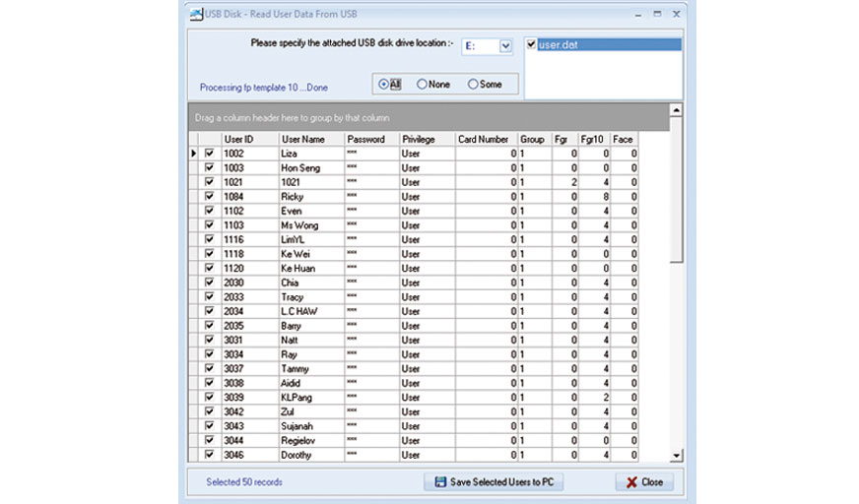This screenshot has width=859, height=504.
Task: Click the Fgr value 2 in row 1021
Action: [565, 182]
